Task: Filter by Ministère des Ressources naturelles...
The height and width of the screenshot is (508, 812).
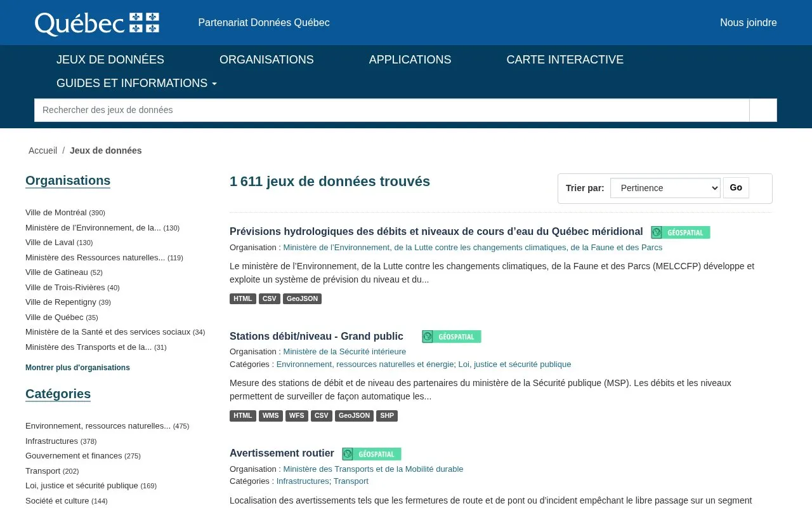Action: [104, 258]
